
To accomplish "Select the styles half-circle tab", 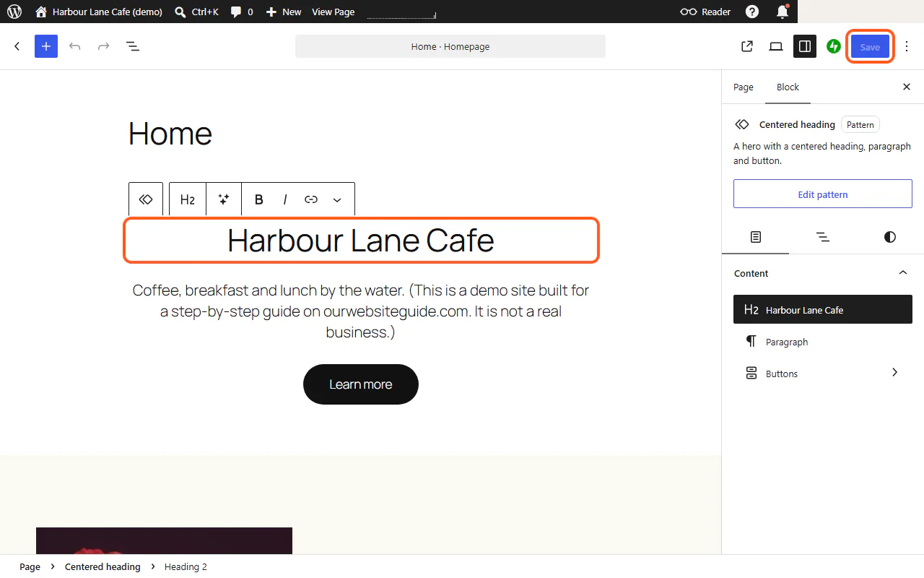I will [x=889, y=237].
